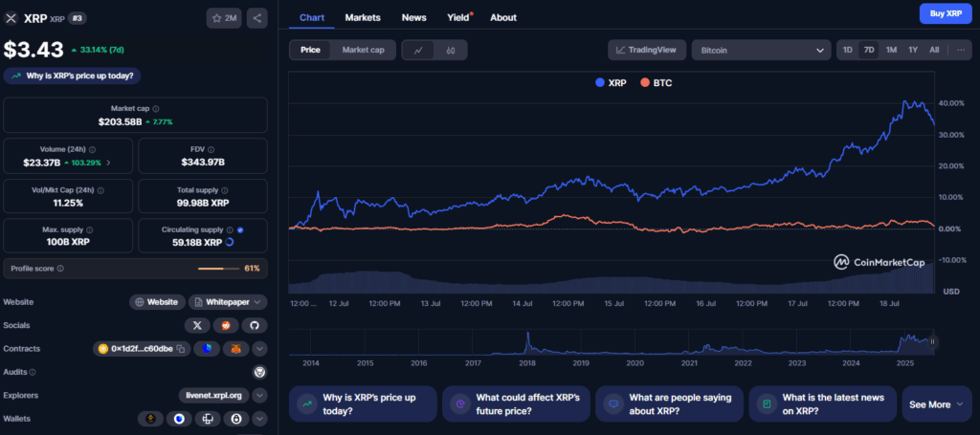Open the XRP Reddit social link
980x435 pixels.
(x=226, y=325)
